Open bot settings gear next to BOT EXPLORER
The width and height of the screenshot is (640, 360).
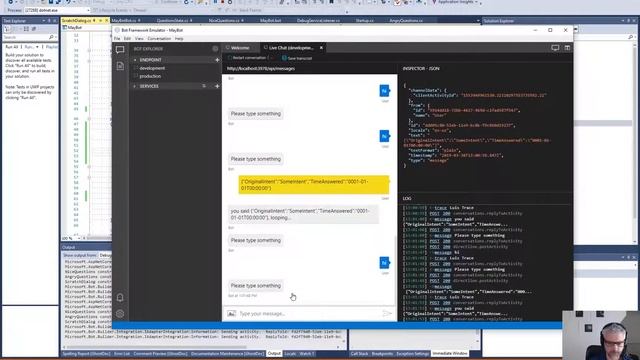(x=215, y=49)
